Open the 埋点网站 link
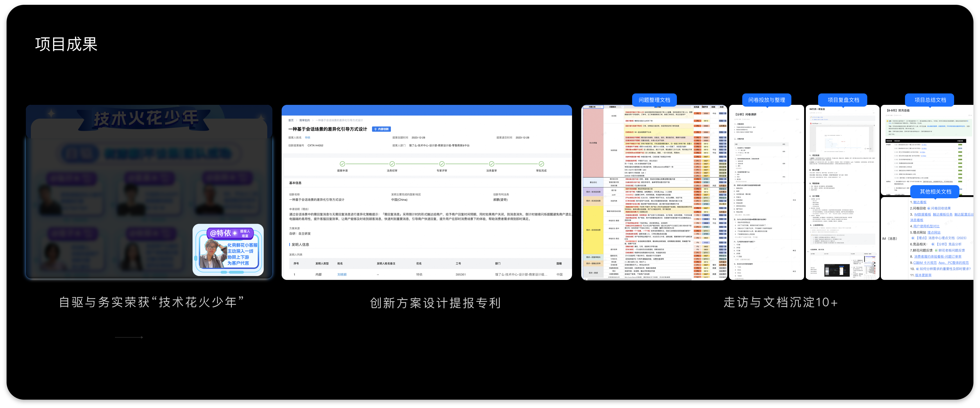The height and width of the screenshot is (408, 980). (934, 233)
